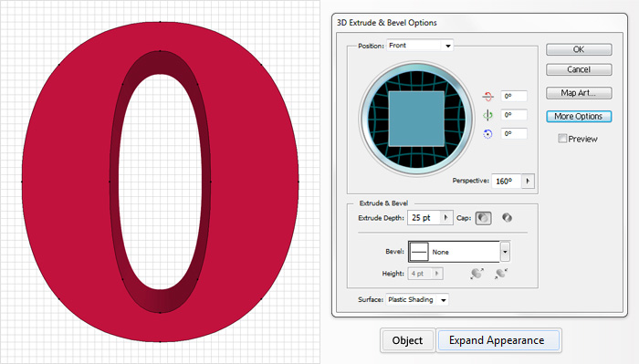The height and width of the screenshot is (364, 639).
Task: Click the More Options button
Action: tap(579, 117)
